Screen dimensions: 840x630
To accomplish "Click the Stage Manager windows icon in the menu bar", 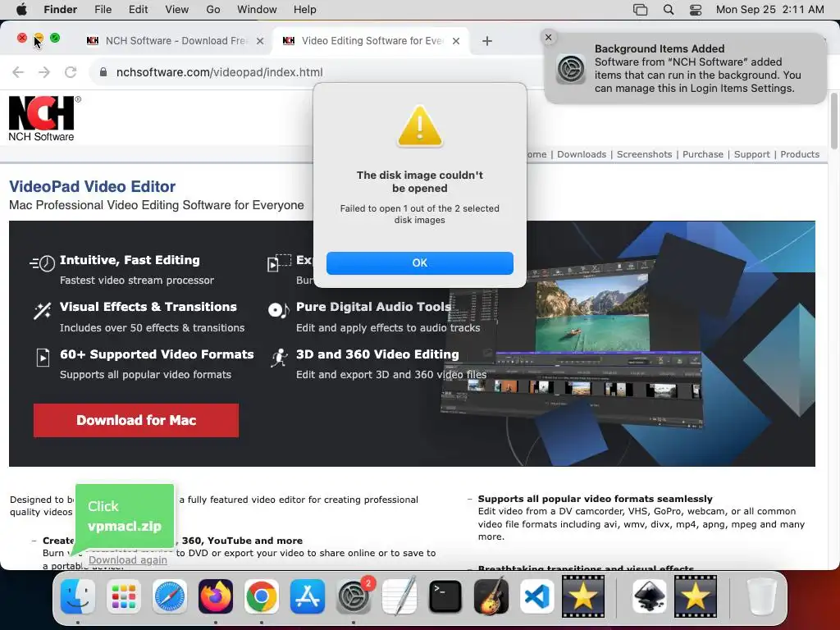I will point(640,10).
